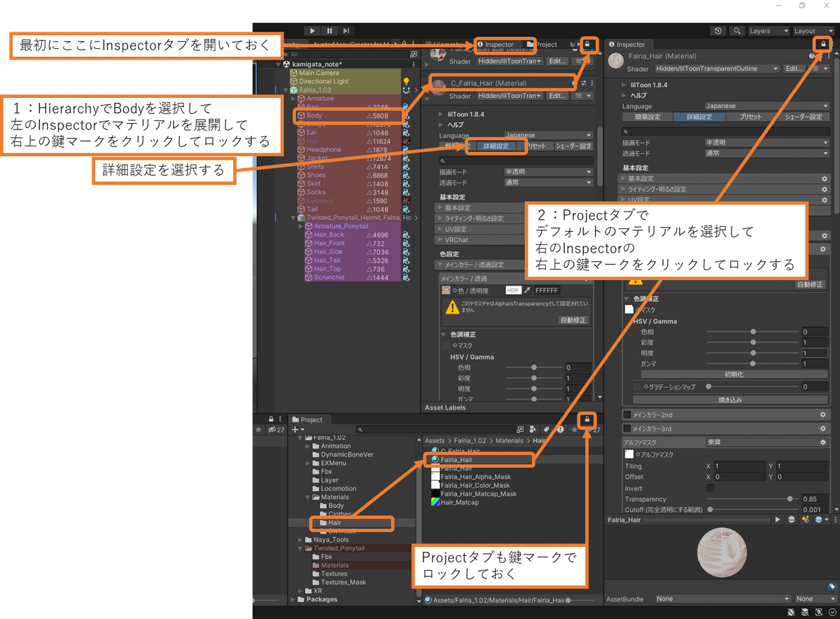This screenshot has height=619, width=840.
Task: Click gear icon on 基本設定 row in right Inspector
Action: pyautogui.click(x=825, y=179)
